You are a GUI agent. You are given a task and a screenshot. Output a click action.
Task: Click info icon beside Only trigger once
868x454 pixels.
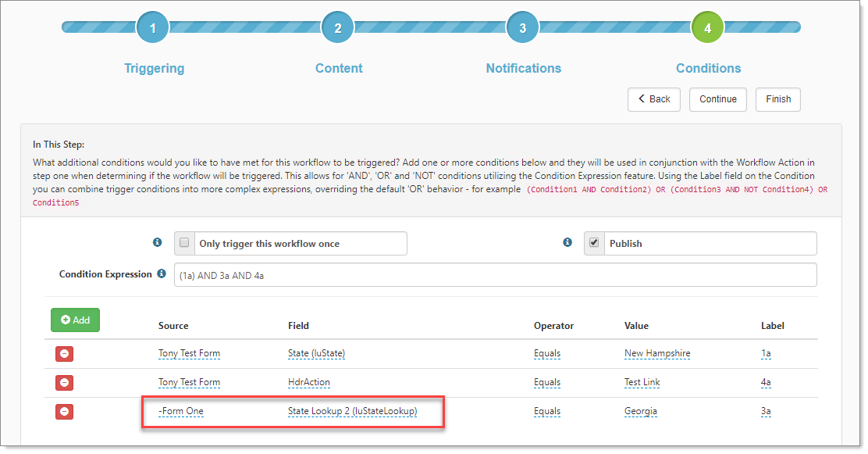coord(157,243)
